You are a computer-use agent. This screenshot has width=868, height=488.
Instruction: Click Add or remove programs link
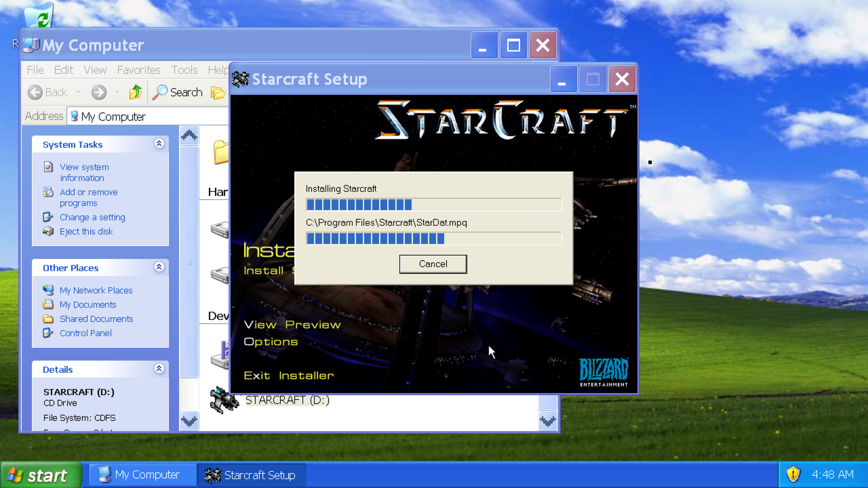(x=88, y=197)
